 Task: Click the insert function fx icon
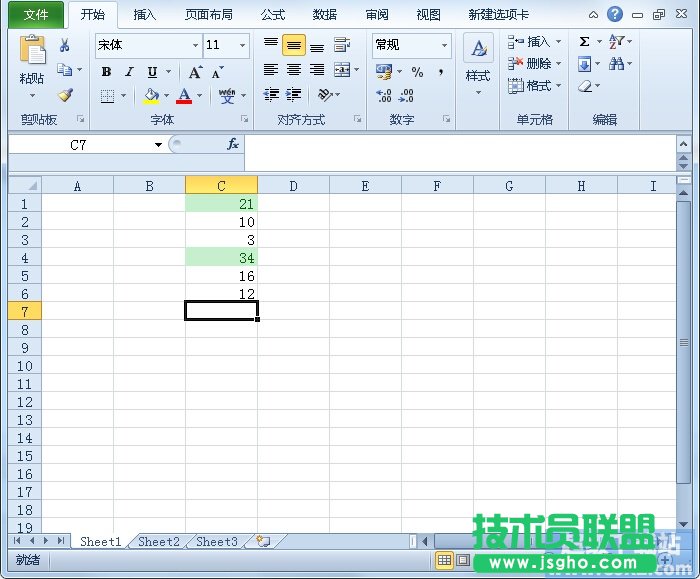[x=232, y=144]
